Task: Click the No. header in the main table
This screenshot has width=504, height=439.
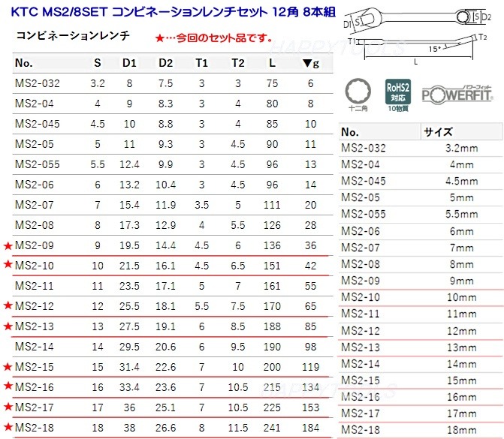Action: pos(24,63)
